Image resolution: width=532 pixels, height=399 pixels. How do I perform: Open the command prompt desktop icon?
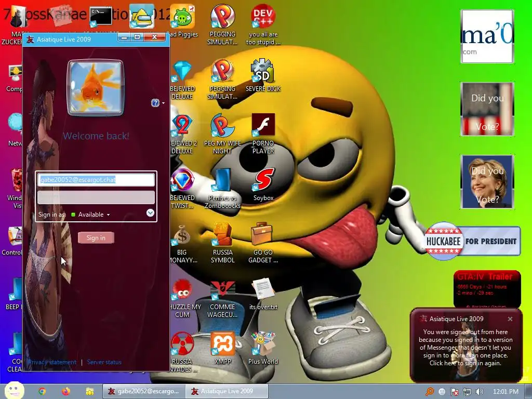pos(101,17)
